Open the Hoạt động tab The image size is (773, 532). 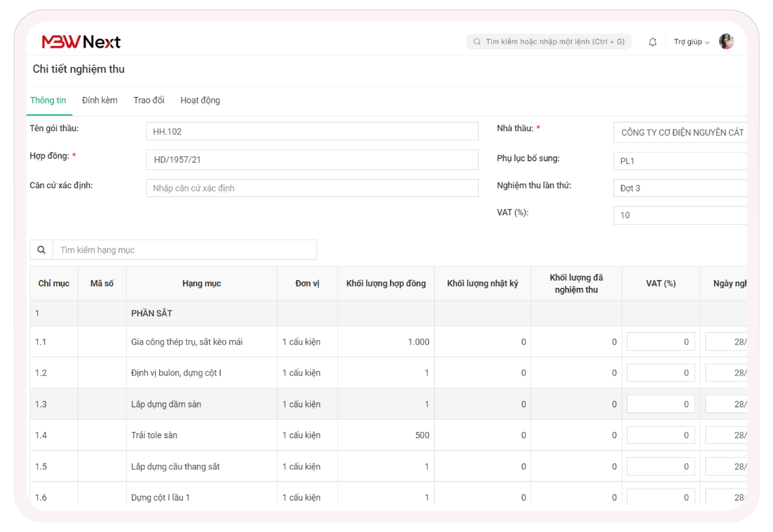[x=200, y=100]
